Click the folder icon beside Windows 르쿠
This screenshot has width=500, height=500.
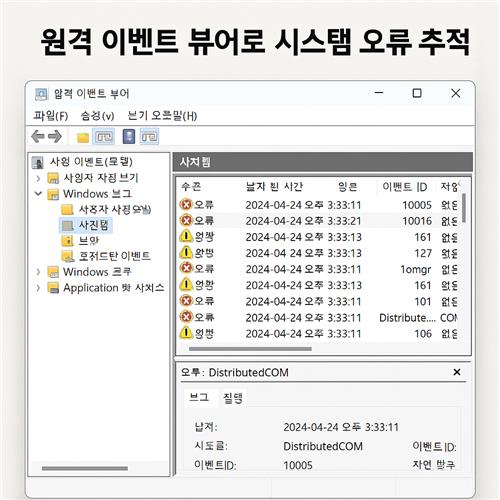pos(53,272)
